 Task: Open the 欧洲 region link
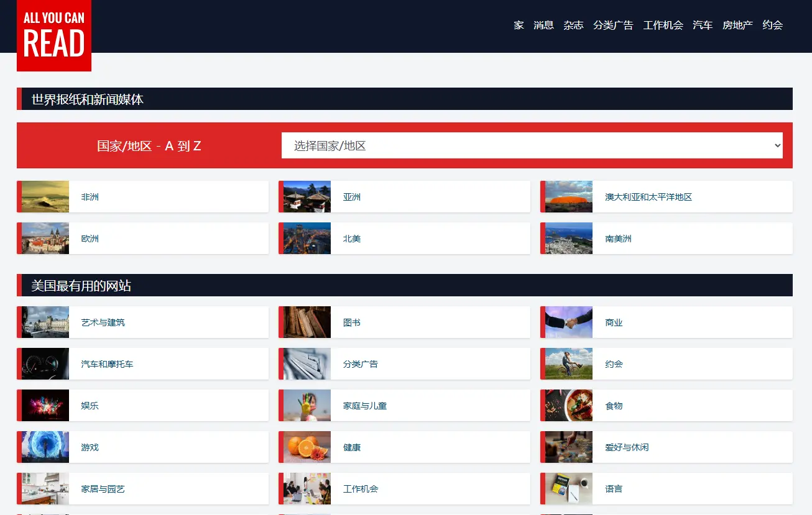90,239
